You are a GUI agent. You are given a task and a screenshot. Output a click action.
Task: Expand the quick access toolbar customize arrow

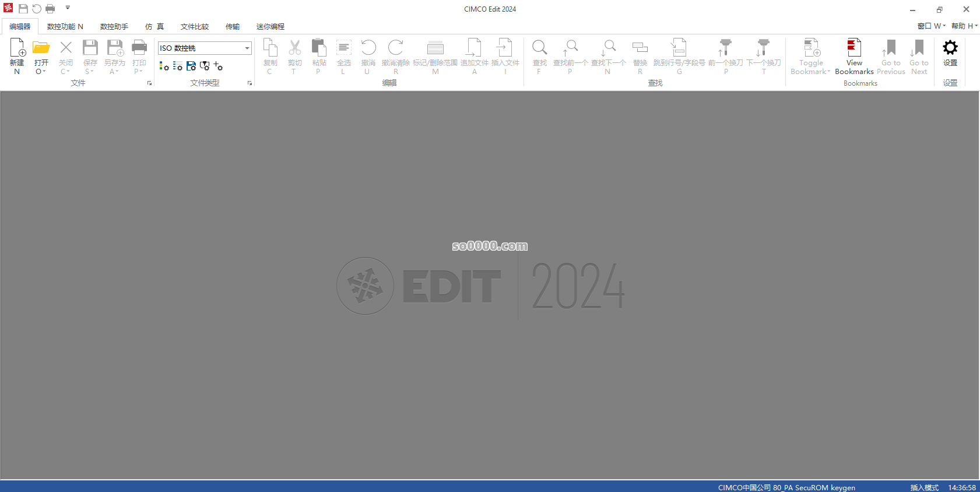click(x=68, y=8)
